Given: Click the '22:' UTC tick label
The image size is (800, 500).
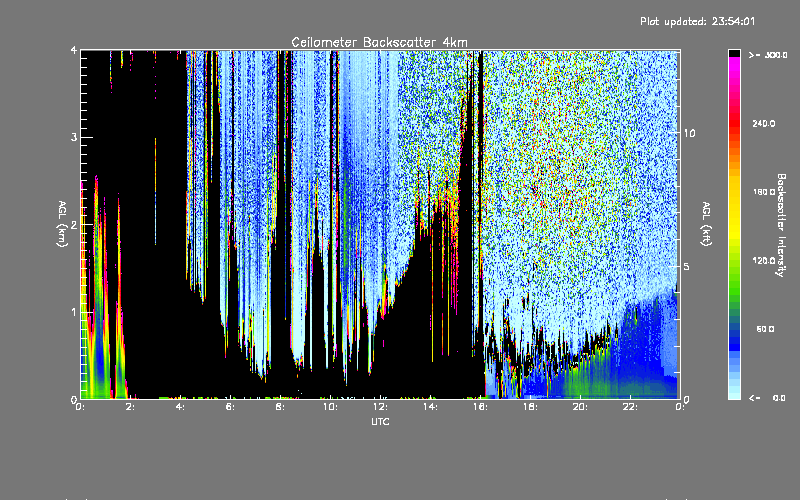Looking at the screenshot, I should tap(631, 407).
